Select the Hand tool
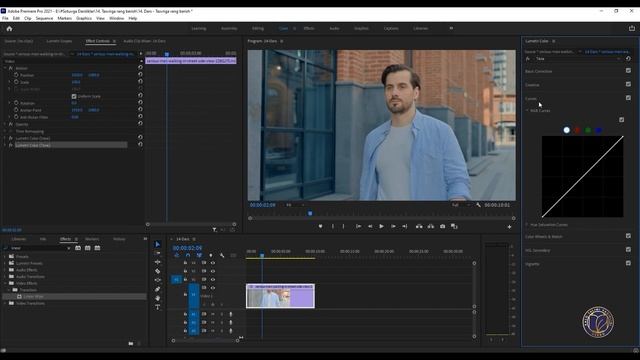 coord(158,298)
